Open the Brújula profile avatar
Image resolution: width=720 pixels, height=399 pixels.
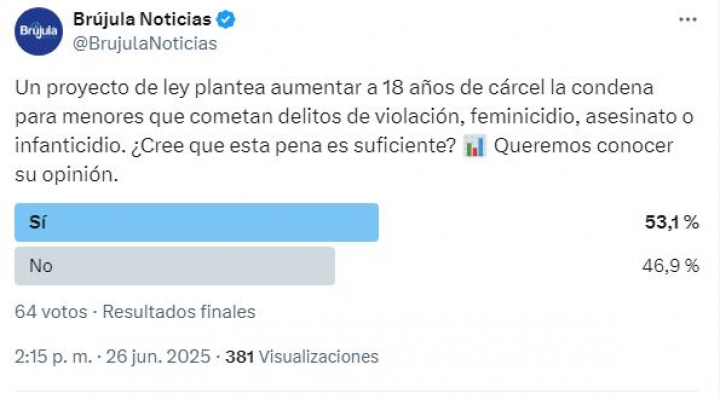coord(39,31)
